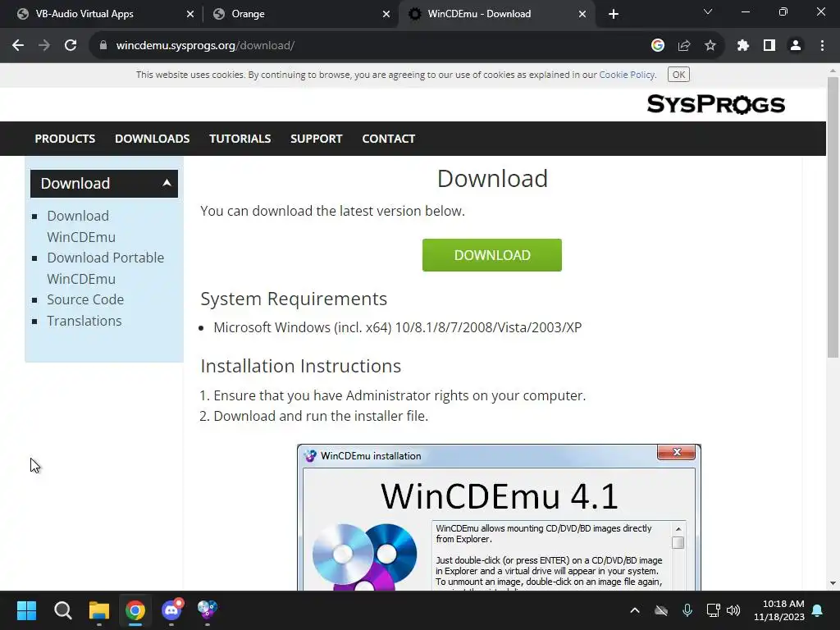Open the volume tray icon
840x630 pixels.
[733, 610]
